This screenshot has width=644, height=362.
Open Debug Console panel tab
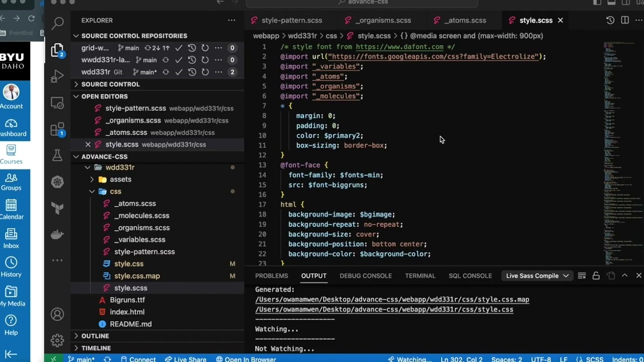[366, 276]
